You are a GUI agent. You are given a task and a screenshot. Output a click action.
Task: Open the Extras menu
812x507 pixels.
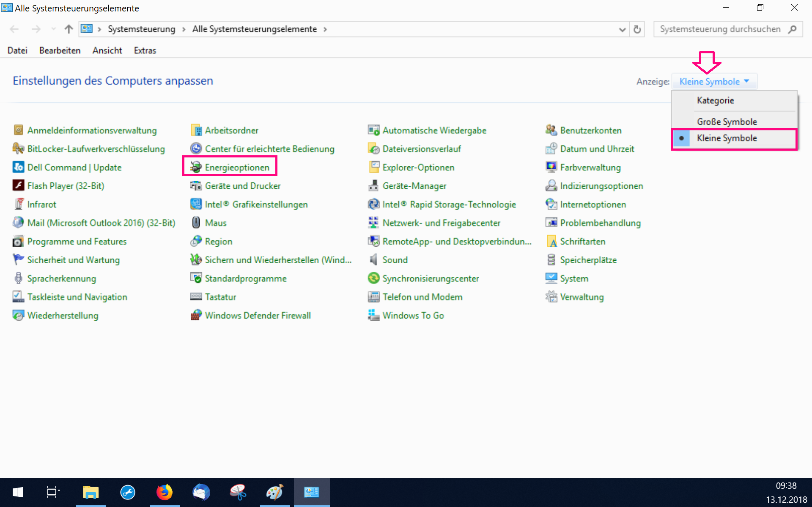coord(145,50)
